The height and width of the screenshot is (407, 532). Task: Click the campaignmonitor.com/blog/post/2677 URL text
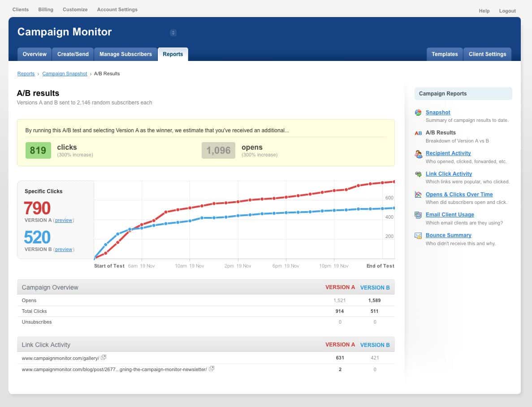point(114,369)
